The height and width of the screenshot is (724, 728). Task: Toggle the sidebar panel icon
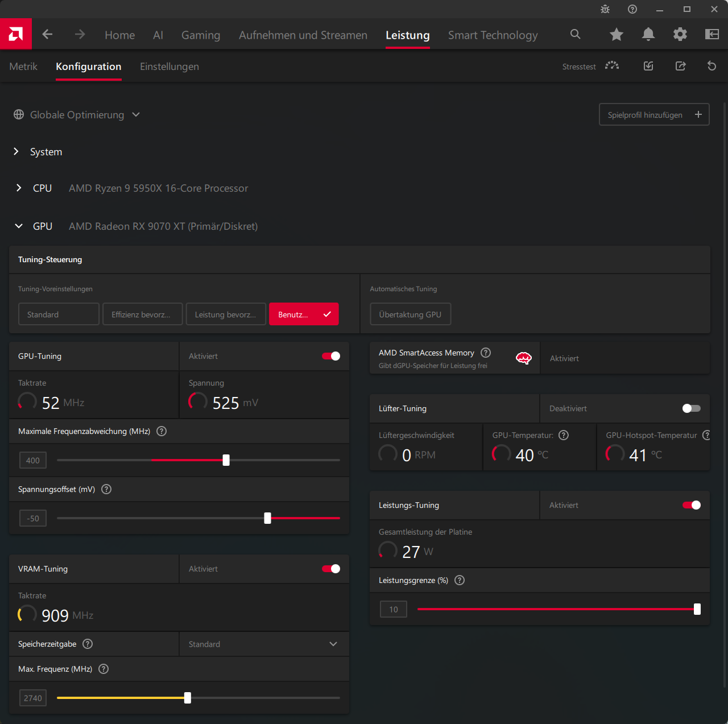coord(712,34)
